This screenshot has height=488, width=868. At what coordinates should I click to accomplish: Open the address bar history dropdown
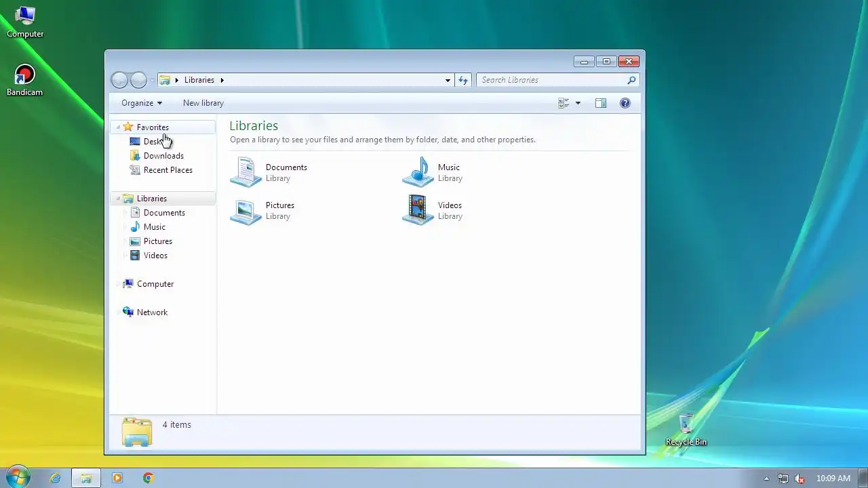(448, 80)
